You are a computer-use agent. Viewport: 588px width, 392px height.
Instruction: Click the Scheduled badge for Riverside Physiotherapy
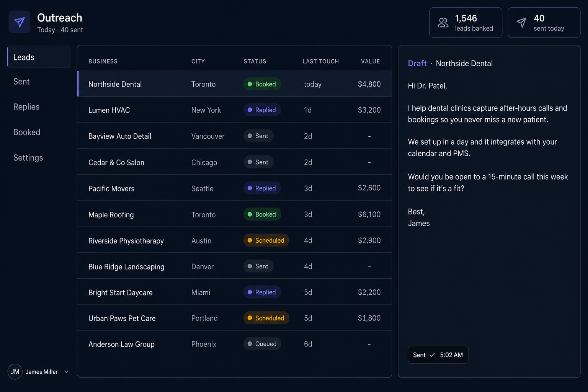(x=266, y=240)
